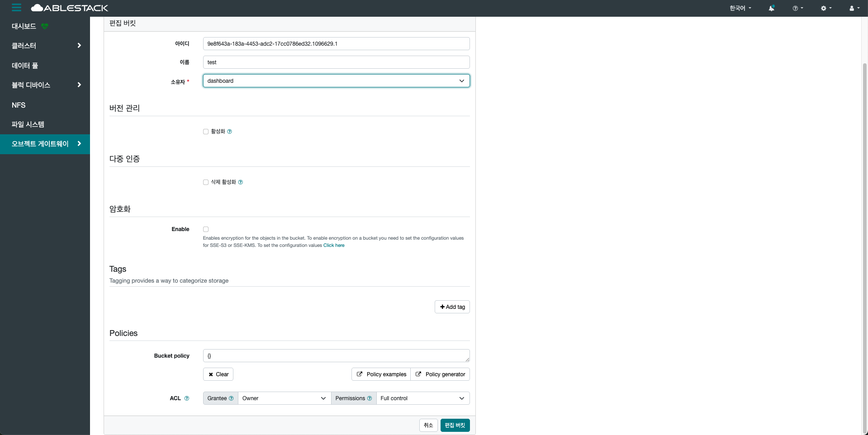Viewport: 868px width, 435px height.
Task: Open Policy examples link button
Action: [381, 374]
